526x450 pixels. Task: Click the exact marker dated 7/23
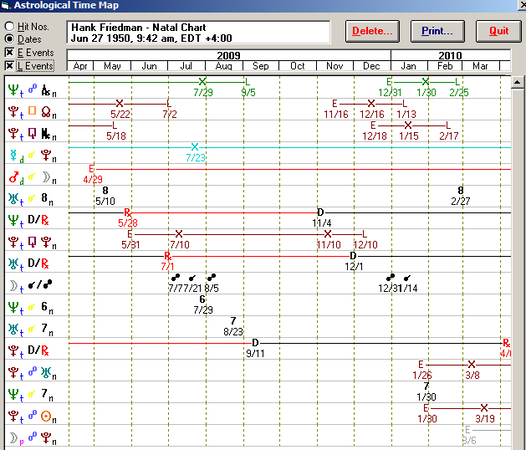[x=195, y=147]
